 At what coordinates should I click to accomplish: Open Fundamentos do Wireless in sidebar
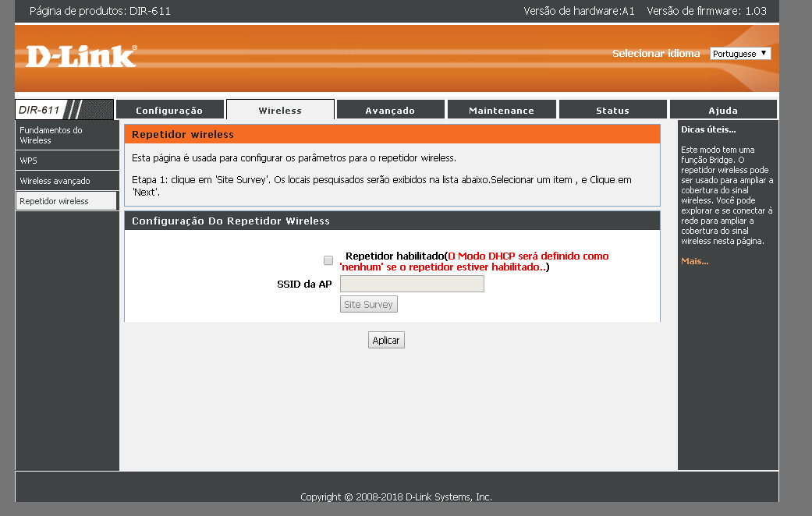tap(67, 135)
